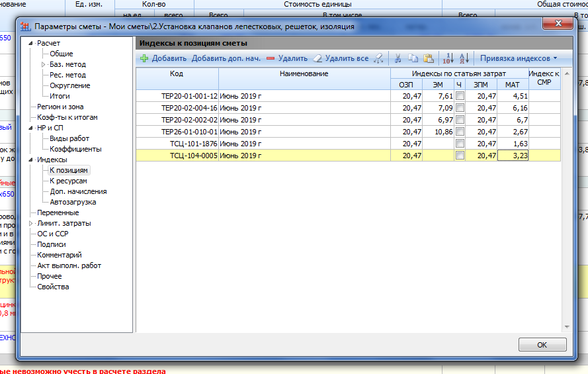
Task: Close the Параметры сметы dialog
Action: click(558, 23)
